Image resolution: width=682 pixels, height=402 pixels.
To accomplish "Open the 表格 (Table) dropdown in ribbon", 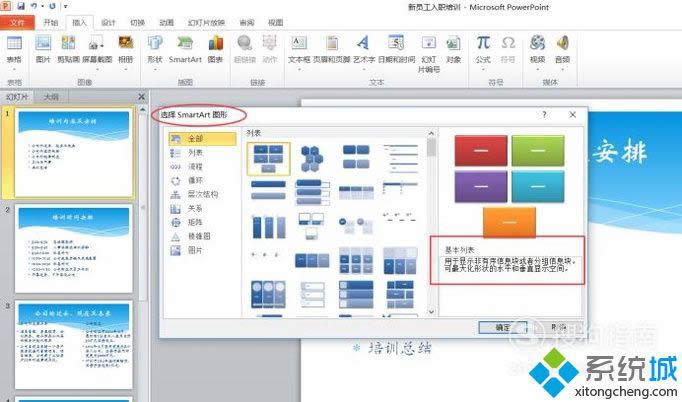I will (14, 52).
